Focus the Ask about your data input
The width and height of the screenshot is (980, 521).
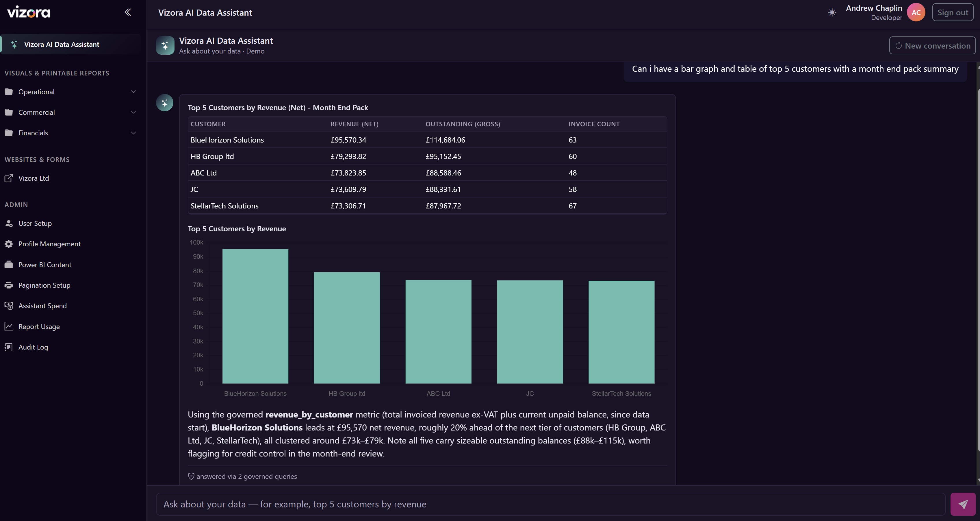point(550,504)
